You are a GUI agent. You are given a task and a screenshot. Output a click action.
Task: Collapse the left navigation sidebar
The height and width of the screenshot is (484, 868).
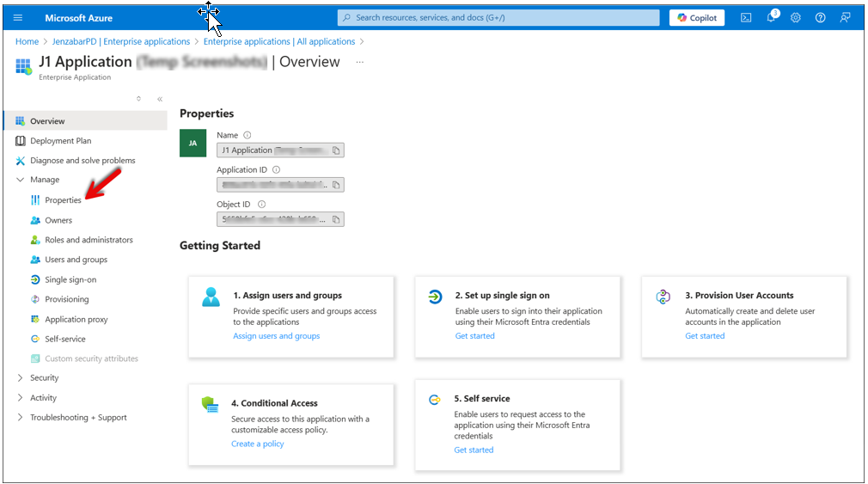pos(160,99)
